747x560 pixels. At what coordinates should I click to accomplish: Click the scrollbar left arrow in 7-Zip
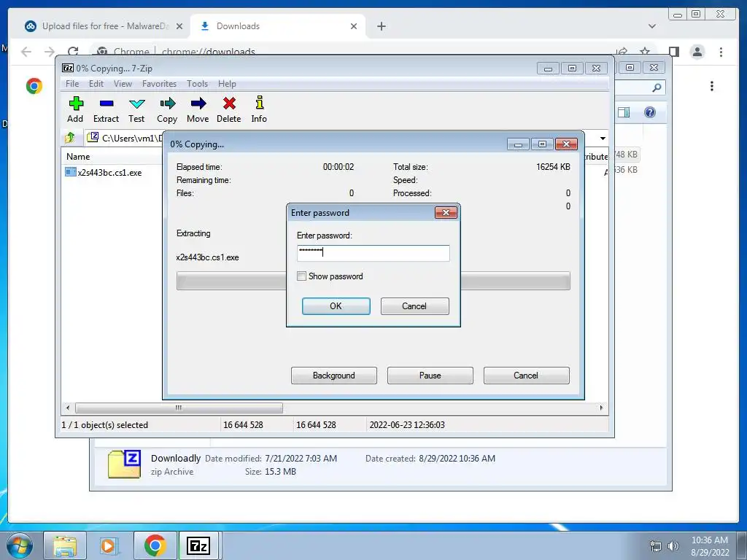coord(68,408)
